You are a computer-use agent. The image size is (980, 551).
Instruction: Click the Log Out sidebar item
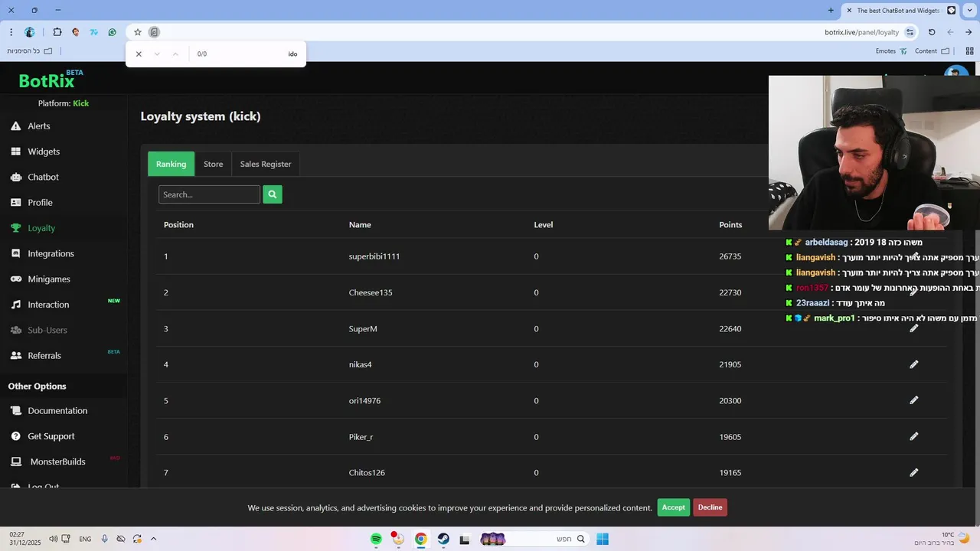coord(35,487)
